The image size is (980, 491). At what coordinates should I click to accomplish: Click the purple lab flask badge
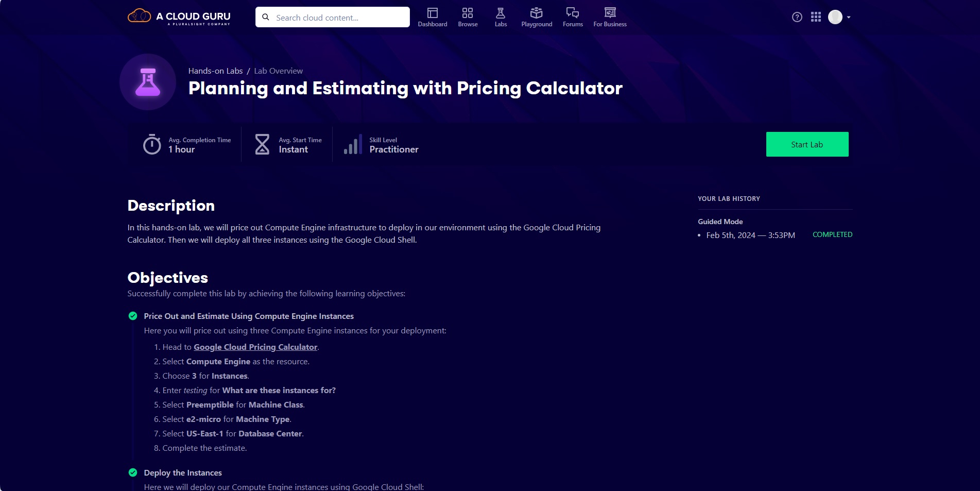coord(148,82)
